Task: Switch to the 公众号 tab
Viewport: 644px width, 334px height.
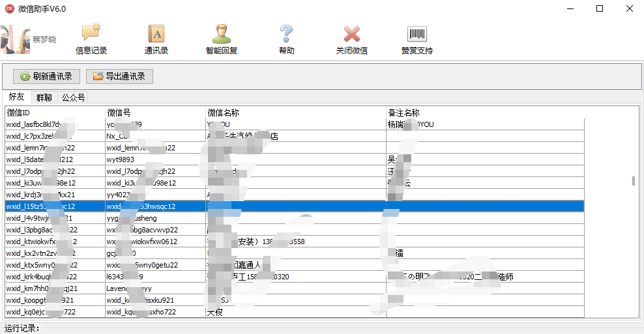Action: 73,98
